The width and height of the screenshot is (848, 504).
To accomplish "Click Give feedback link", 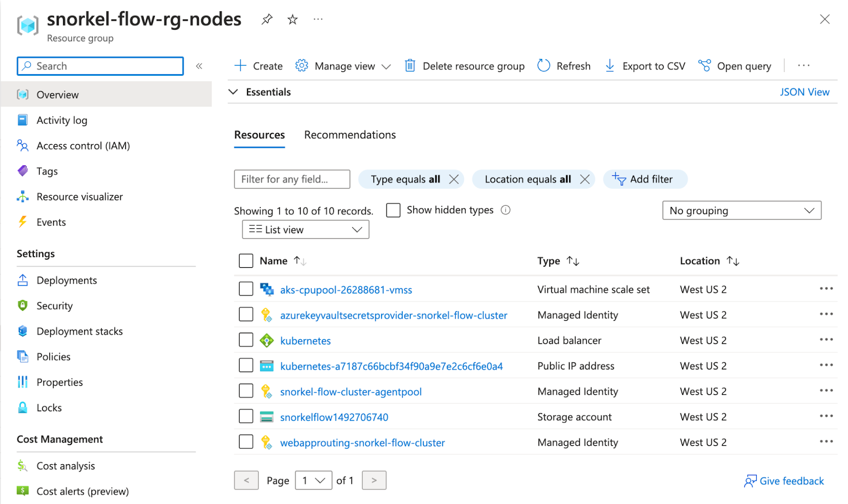I will coord(784,481).
